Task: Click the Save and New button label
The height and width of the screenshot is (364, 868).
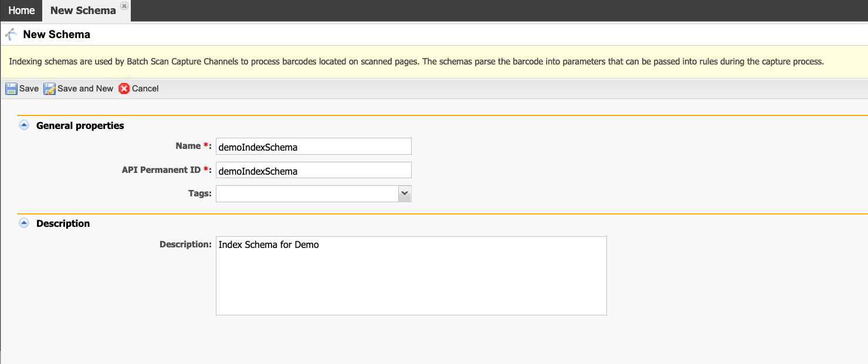Action: (x=85, y=89)
